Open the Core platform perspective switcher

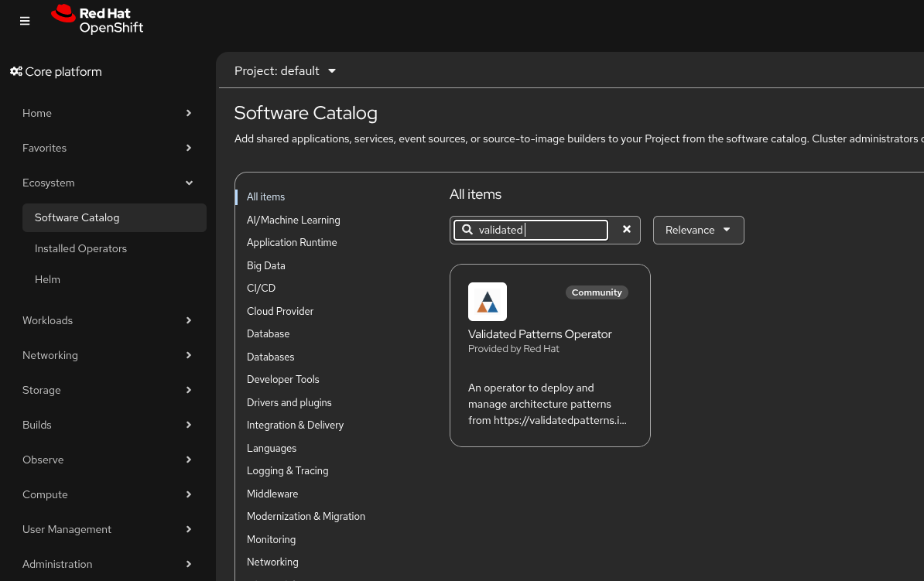[x=56, y=71]
